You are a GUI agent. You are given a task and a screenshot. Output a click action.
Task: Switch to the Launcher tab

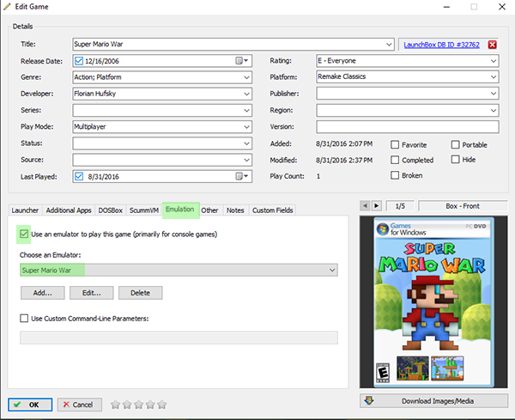coord(25,210)
